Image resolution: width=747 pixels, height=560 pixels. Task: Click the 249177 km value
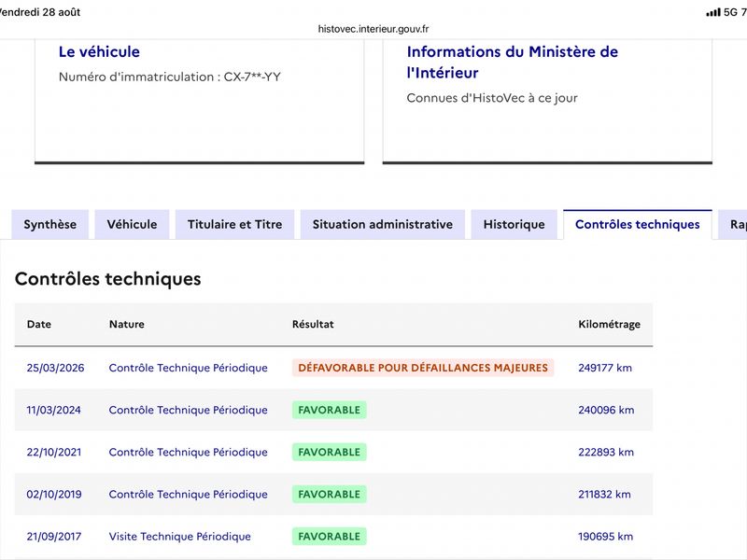pyautogui.click(x=605, y=368)
